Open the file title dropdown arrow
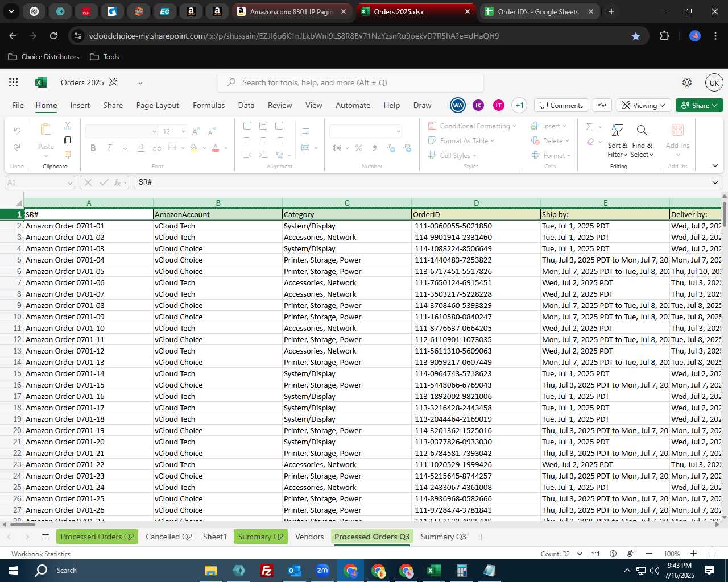This screenshot has width=728, height=582. (140, 83)
